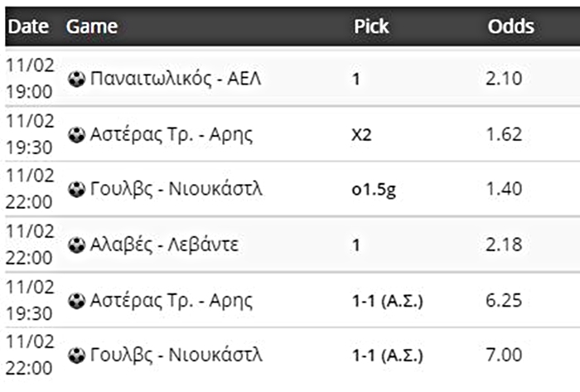Viewport: 580px width, 392px height.
Task: Open the Παναιτωλικός - ΑΕΛ game link
Action: 176,80
